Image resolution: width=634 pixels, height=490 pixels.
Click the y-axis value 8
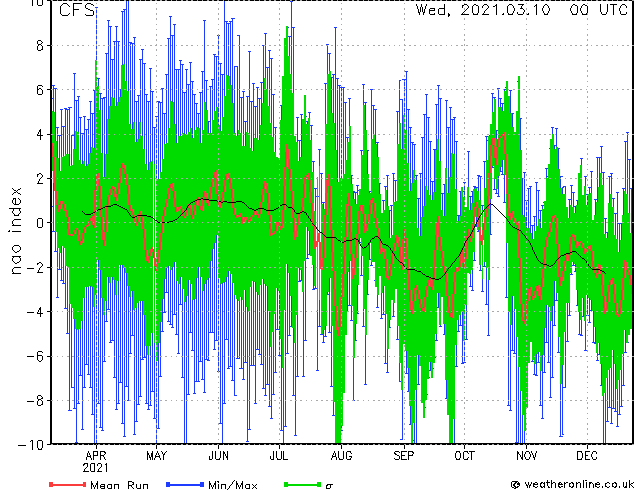pos(40,46)
